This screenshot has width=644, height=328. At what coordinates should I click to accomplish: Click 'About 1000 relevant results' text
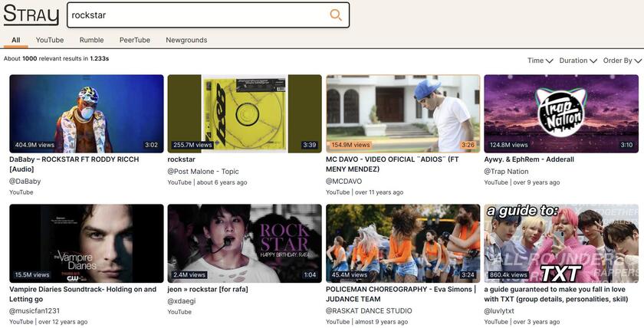[56, 59]
